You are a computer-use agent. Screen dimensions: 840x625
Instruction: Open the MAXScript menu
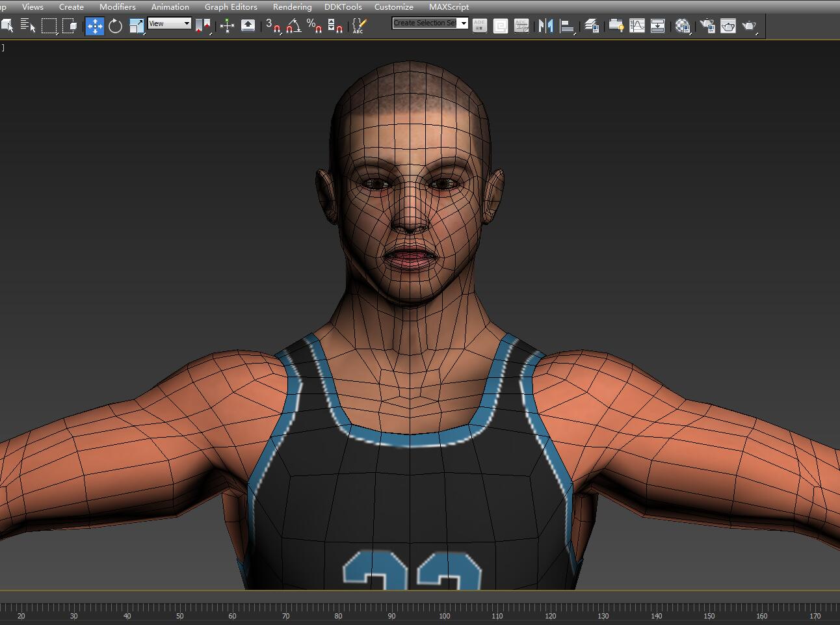449,7
